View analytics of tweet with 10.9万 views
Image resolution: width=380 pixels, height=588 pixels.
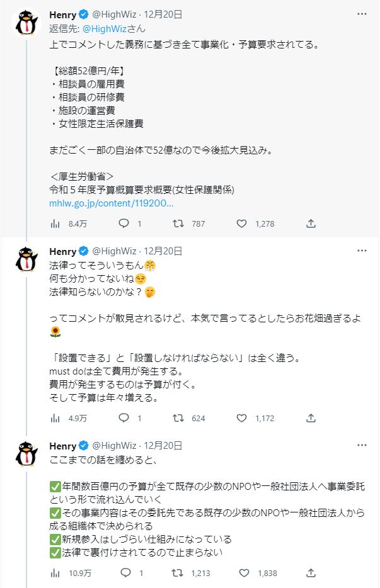coord(55,573)
